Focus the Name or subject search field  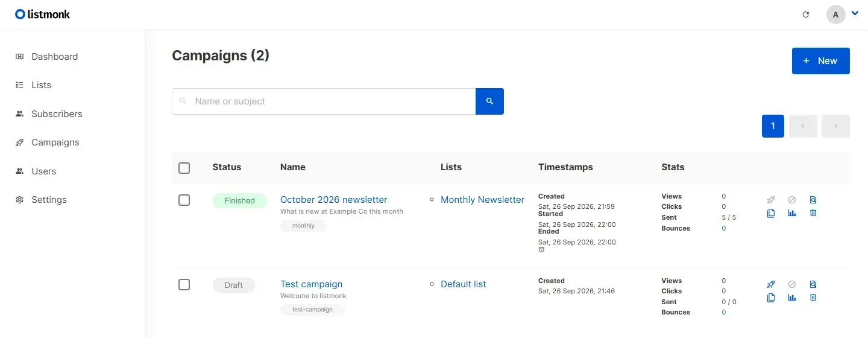click(x=324, y=101)
